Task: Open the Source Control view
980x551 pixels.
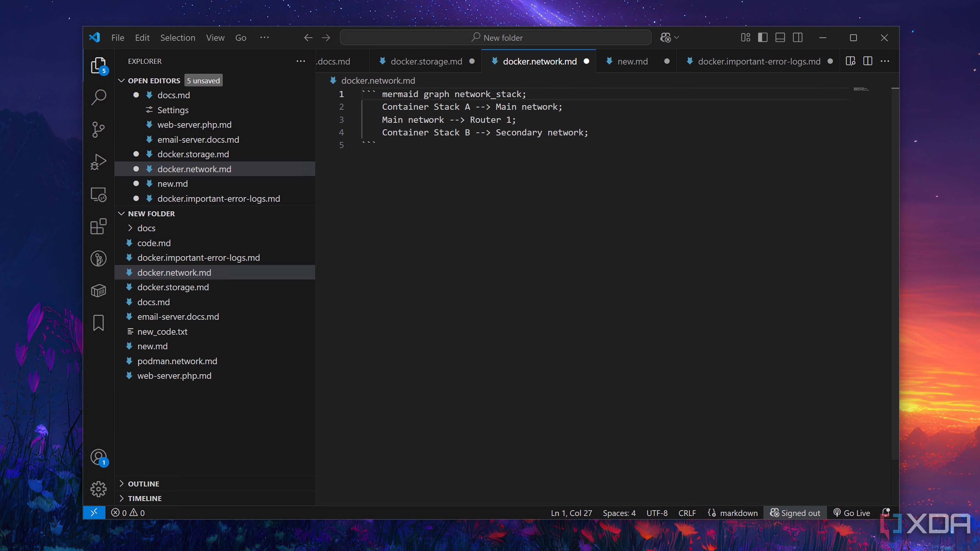Action: (x=99, y=130)
